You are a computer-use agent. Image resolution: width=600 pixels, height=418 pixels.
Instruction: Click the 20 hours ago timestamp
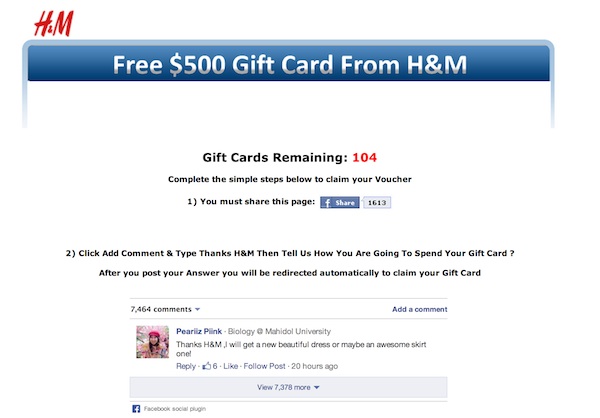click(315, 366)
